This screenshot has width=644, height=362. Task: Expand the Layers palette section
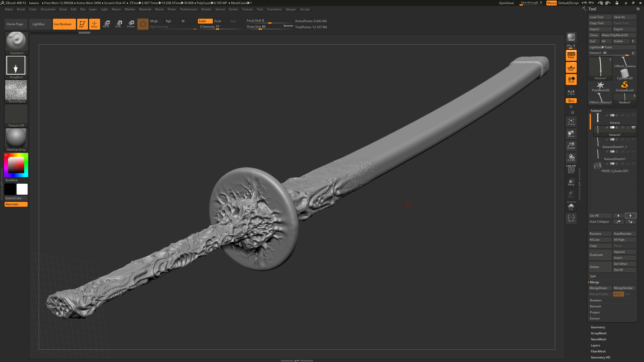595,345
